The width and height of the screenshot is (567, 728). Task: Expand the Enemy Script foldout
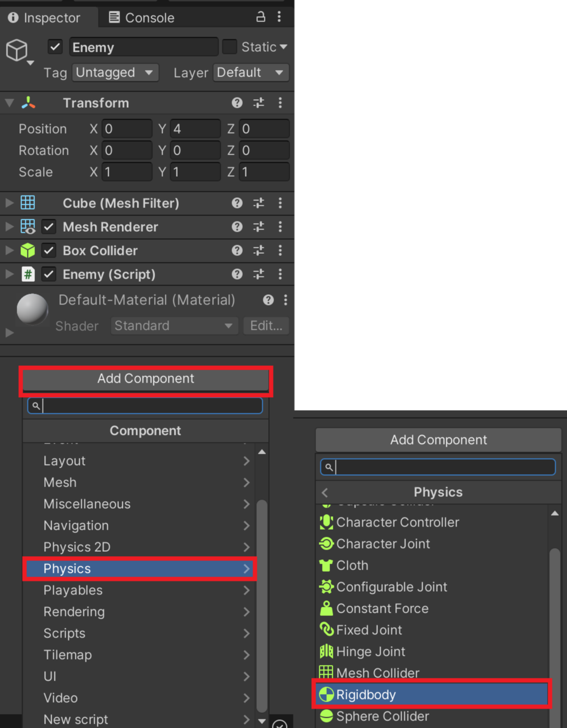point(9,274)
